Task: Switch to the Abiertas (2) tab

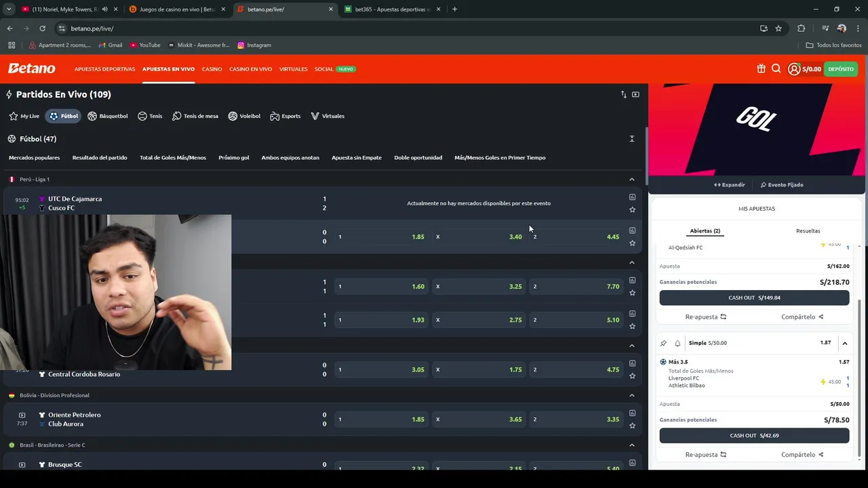Action: point(705,231)
